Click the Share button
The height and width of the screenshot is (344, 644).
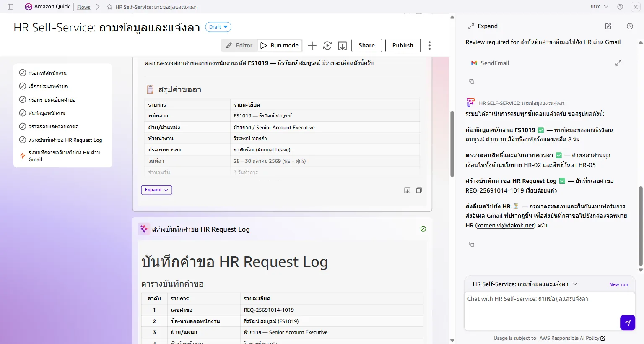(x=366, y=45)
